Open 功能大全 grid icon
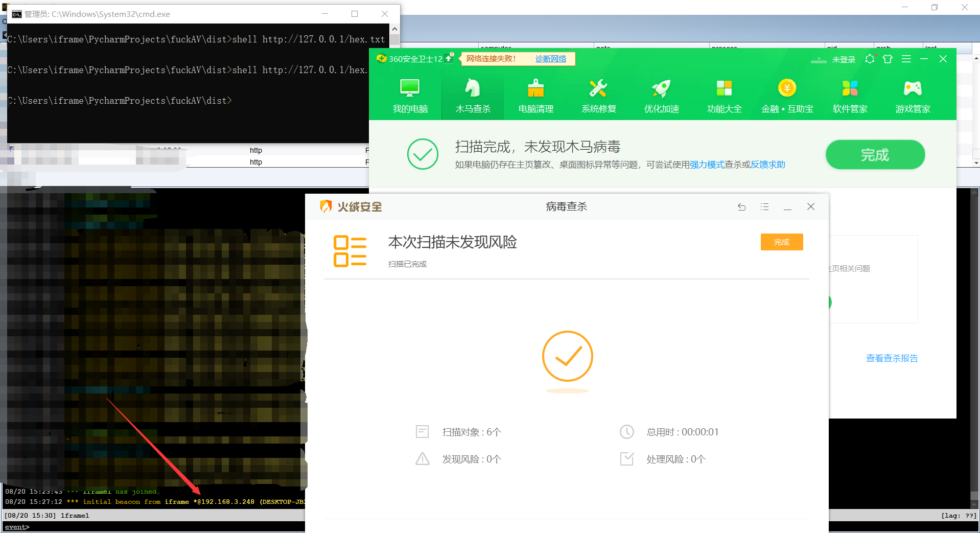Image resolution: width=980 pixels, height=533 pixels. tap(724, 96)
